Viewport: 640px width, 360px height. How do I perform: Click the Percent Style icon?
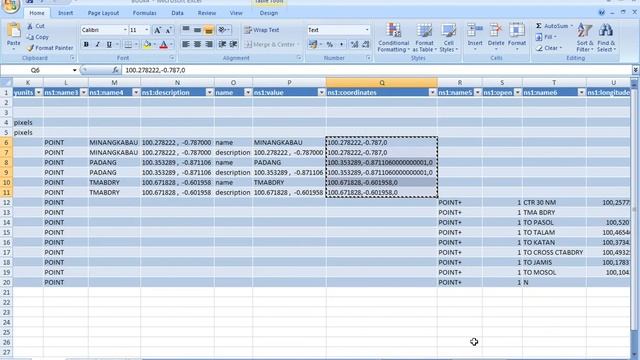point(330,44)
